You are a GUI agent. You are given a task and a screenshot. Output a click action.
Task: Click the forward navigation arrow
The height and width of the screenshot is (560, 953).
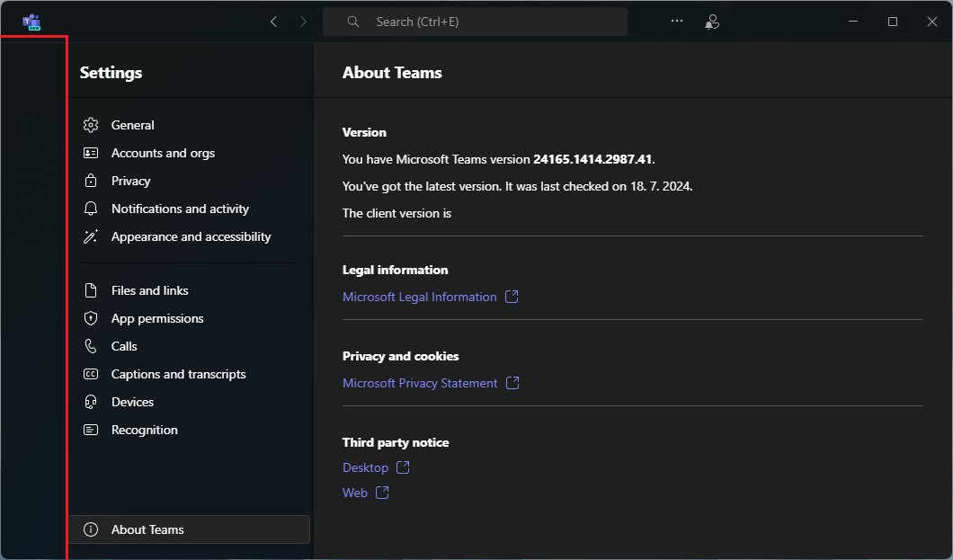click(303, 22)
